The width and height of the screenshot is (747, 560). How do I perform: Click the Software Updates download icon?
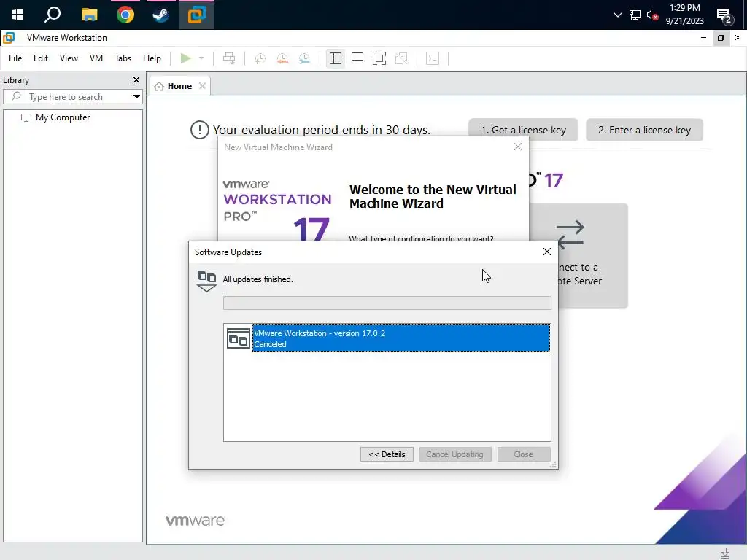pos(206,281)
